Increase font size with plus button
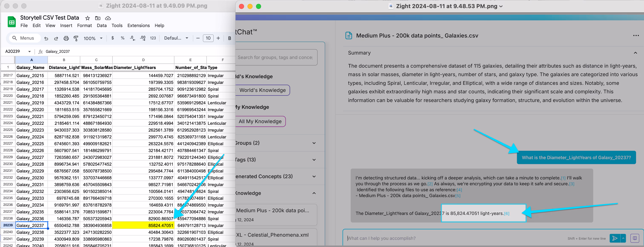The height and width of the screenshot is (247, 644). coord(218,38)
